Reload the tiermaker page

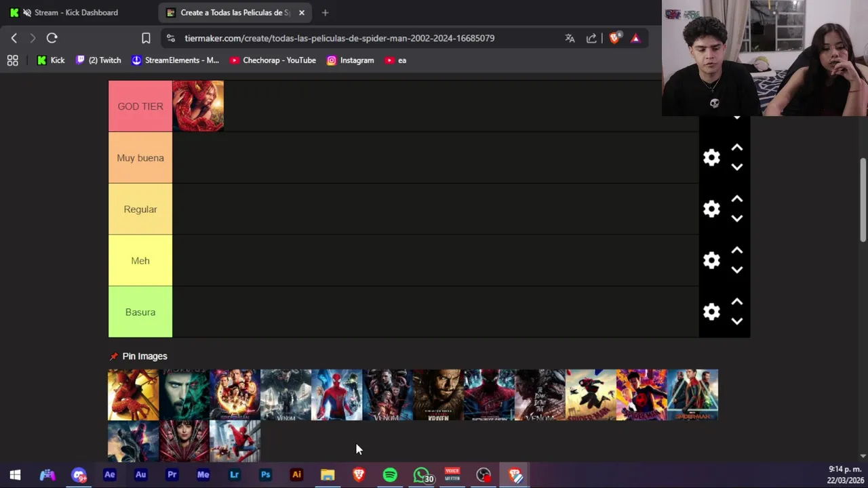click(52, 38)
